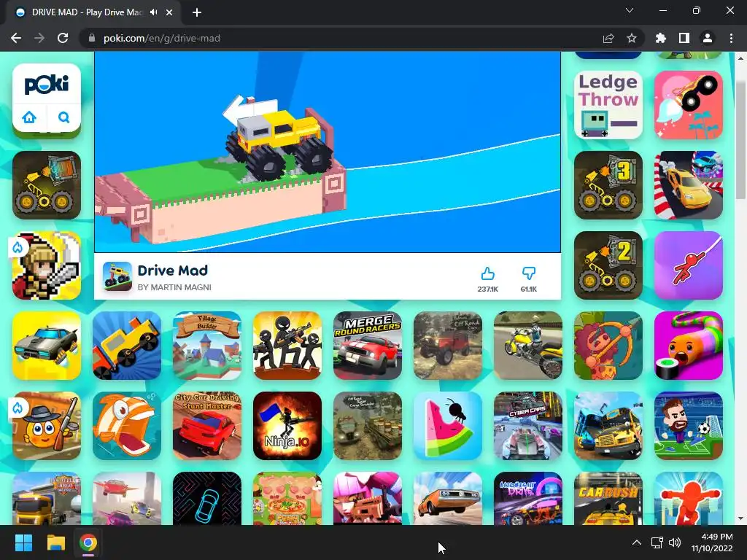The width and height of the screenshot is (747, 560).
Task: Click the address bar URL
Action: (x=161, y=38)
